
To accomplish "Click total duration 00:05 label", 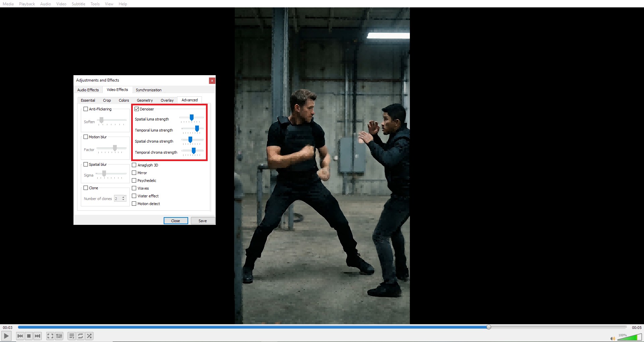I will (637, 328).
